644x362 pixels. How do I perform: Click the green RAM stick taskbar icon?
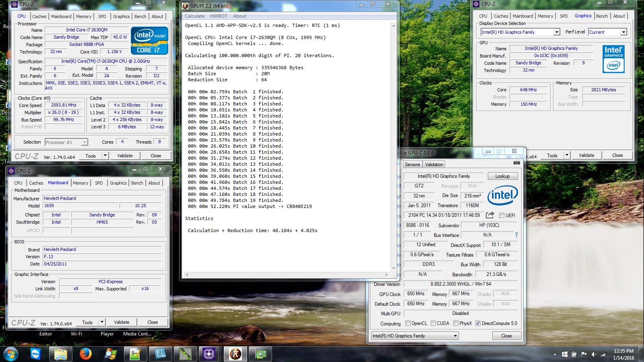(x=185, y=354)
